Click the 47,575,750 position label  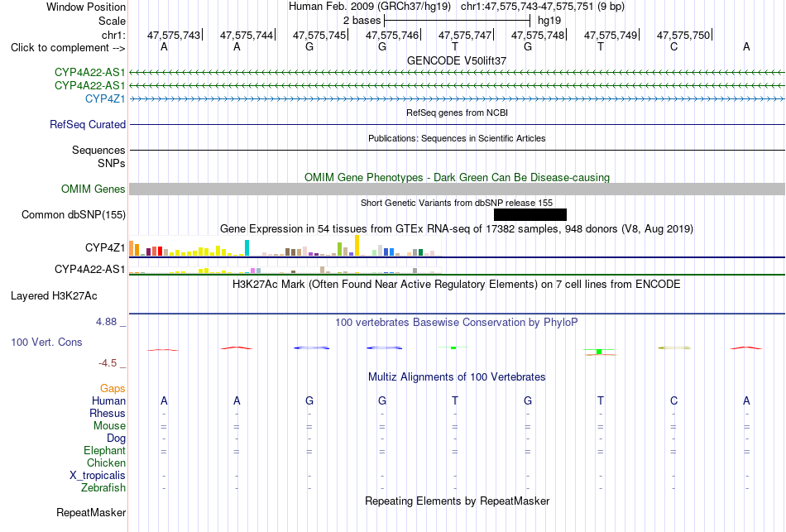pos(683,35)
